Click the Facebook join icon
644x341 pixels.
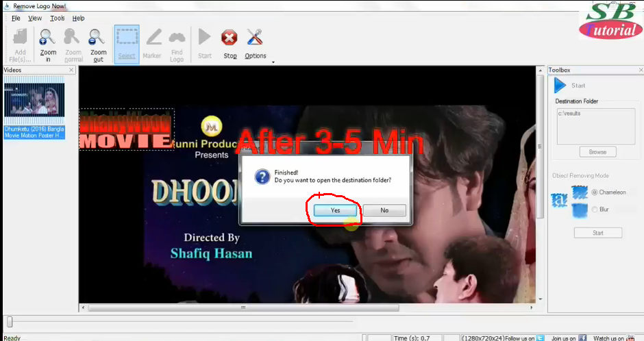[582, 338]
